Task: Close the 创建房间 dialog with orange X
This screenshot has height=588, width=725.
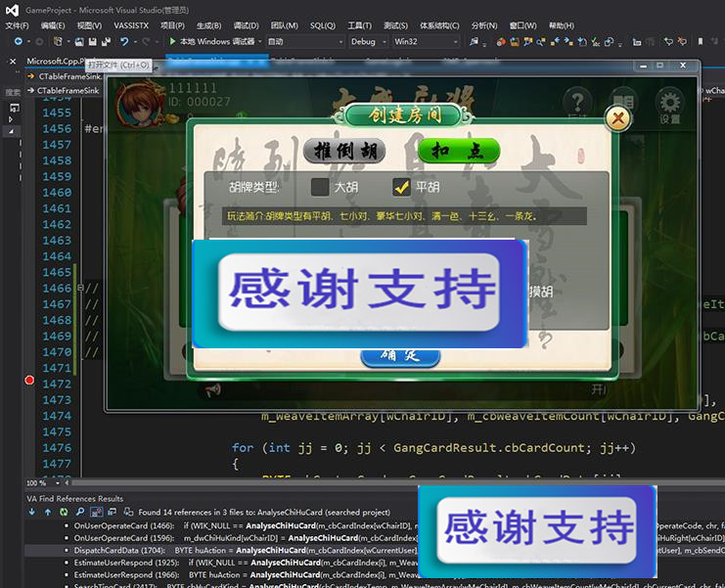Action: (618, 118)
